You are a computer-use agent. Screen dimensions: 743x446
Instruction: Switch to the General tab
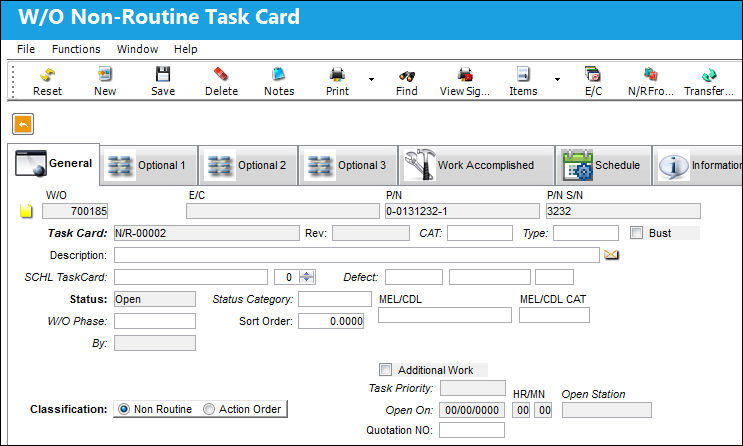(x=54, y=164)
